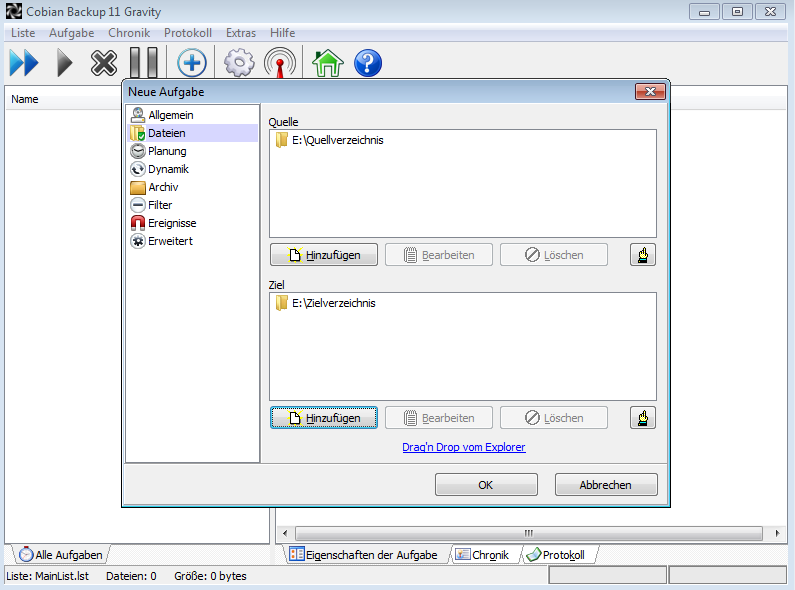Click horizontal scrollbar right arrow
This screenshot has width=795, height=590.
pos(777,533)
